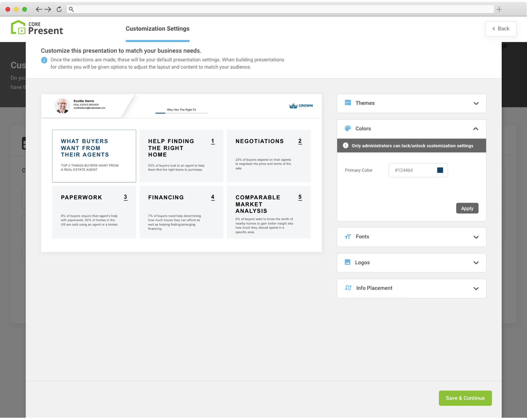
Task: Click the image icon beside Logos
Action: click(348, 262)
